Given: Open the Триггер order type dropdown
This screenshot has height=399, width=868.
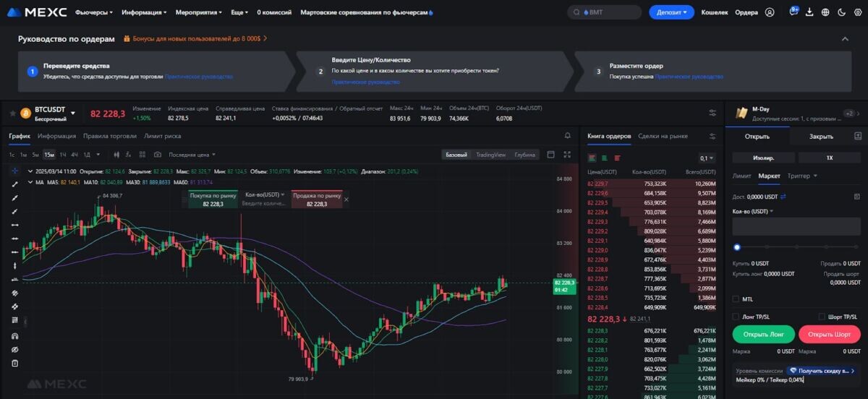Looking at the screenshot, I should (x=802, y=176).
